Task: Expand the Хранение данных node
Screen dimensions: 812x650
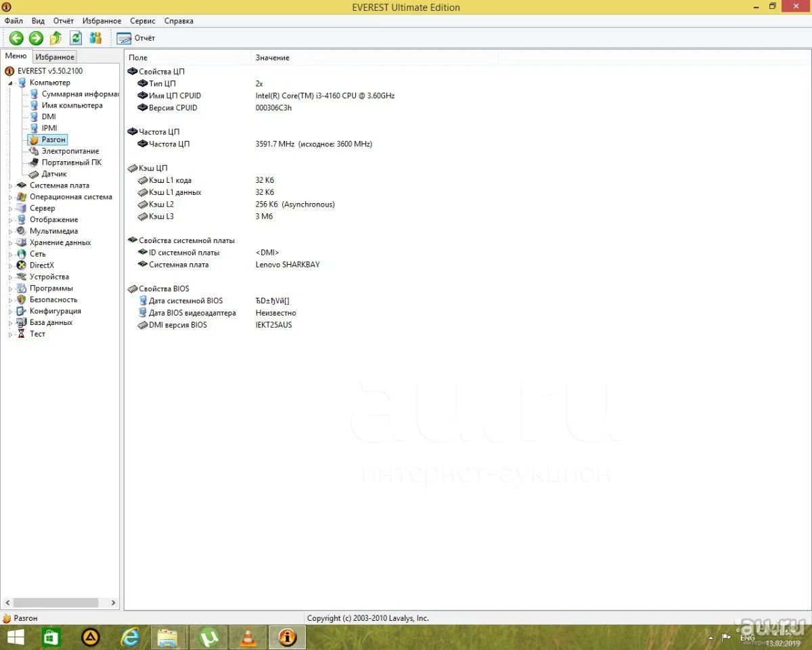Action: tap(11, 242)
